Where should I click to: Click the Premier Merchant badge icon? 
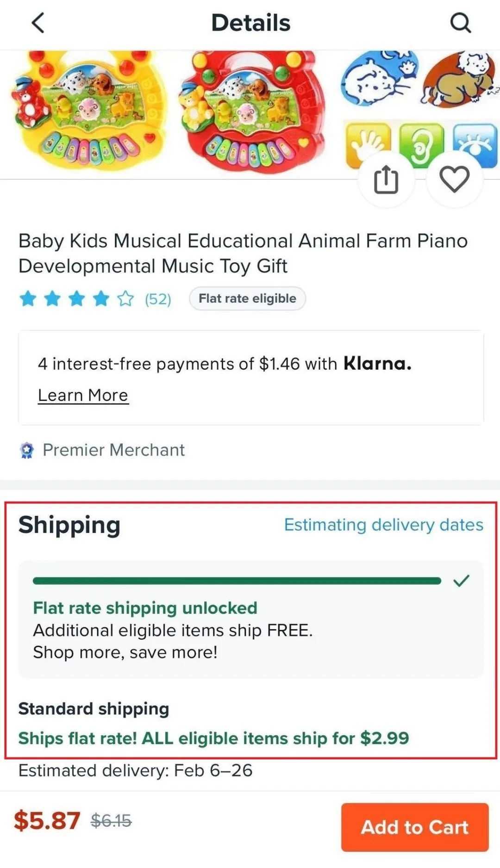point(27,450)
